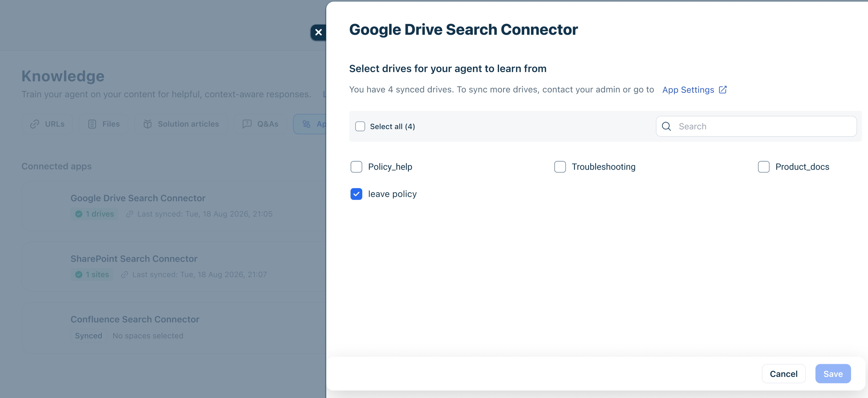Click the Select all (4) label
Screen dimensions: 868x398
[393, 126]
